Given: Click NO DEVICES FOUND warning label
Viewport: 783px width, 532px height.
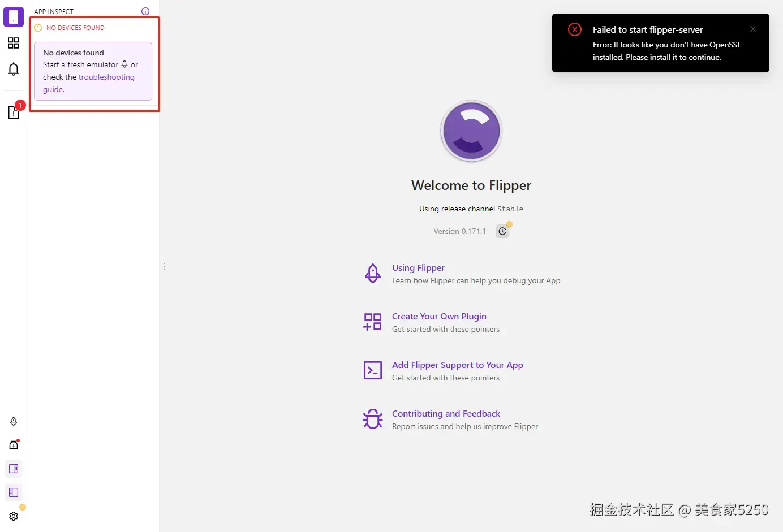Looking at the screenshot, I should 75,28.
